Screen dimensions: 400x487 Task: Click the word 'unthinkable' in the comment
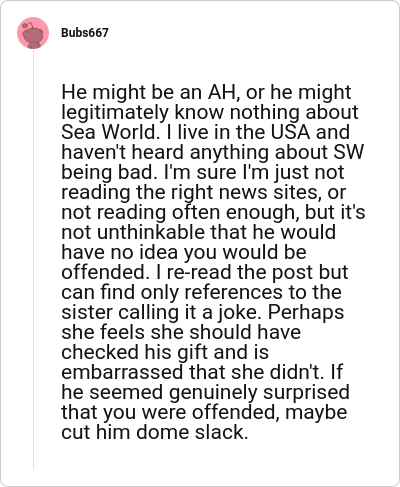coord(151,232)
